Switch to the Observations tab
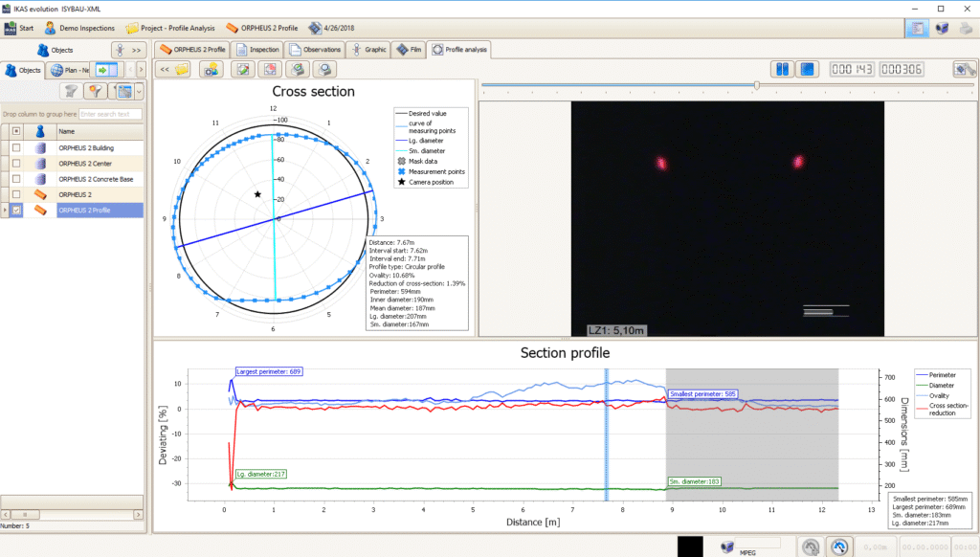 point(315,50)
